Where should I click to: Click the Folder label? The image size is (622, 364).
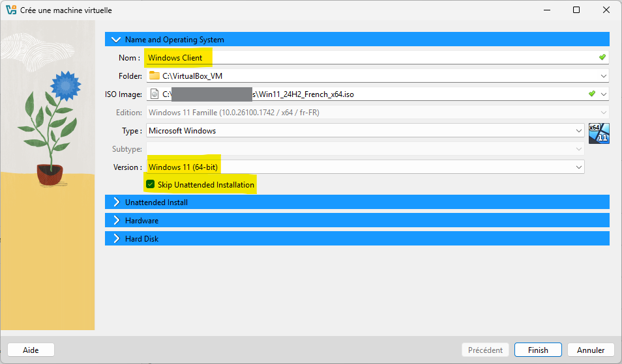(130, 76)
